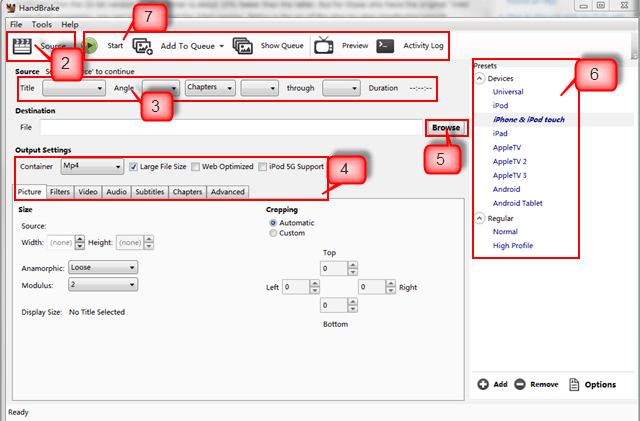640x421 pixels.
Task: Open Source via the clapperboard icon
Action: tap(22, 46)
